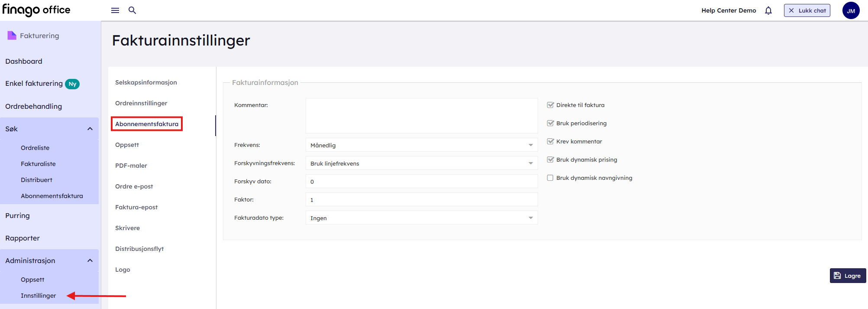The image size is (868, 309).
Task: Save settings with the Lagre button
Action: [848, 276]
